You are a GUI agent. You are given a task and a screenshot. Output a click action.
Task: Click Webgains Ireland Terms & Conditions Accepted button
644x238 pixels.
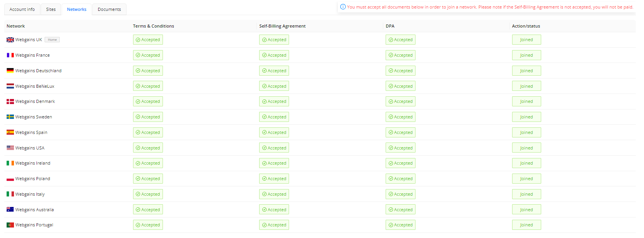148,163
